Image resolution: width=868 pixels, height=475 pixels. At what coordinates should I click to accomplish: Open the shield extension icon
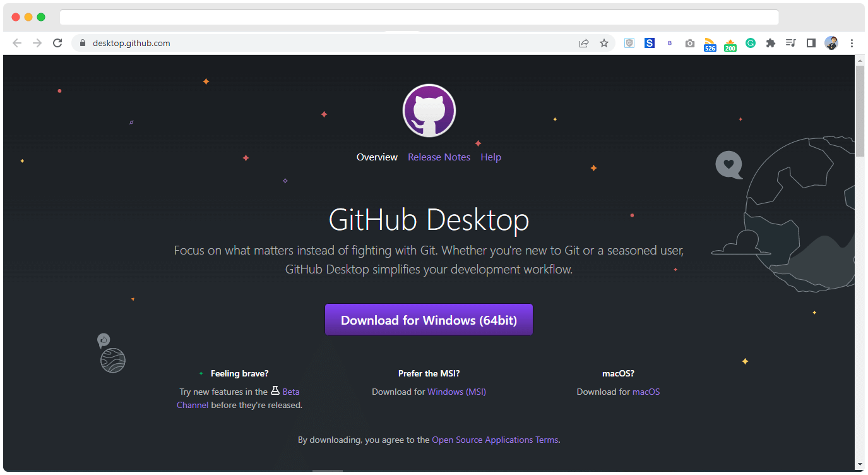coord(629,43)
